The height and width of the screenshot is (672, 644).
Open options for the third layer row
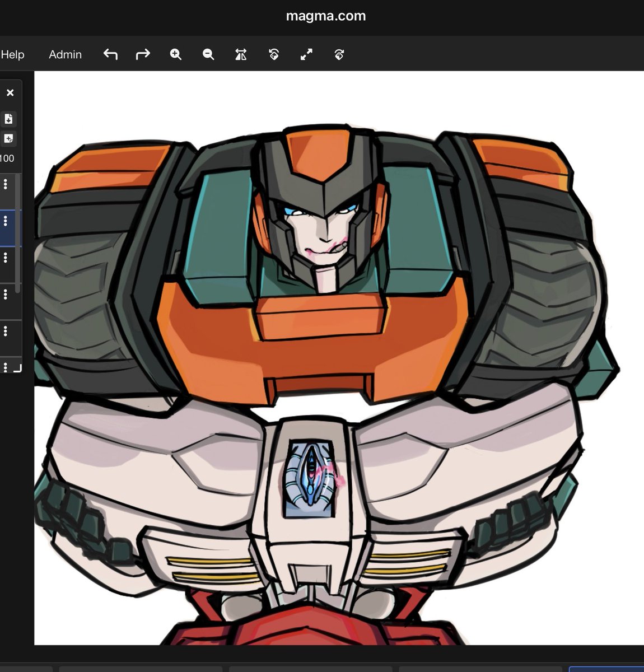pyautogui.click(x=6, y=258)
